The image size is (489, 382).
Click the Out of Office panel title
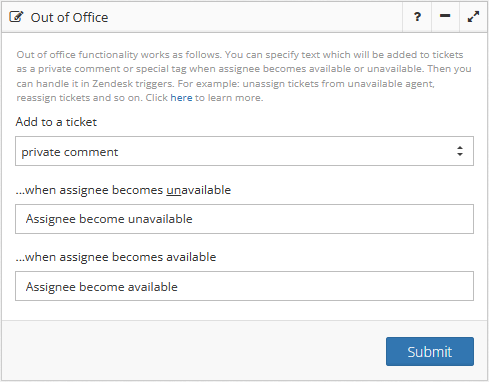coord(69,17)
